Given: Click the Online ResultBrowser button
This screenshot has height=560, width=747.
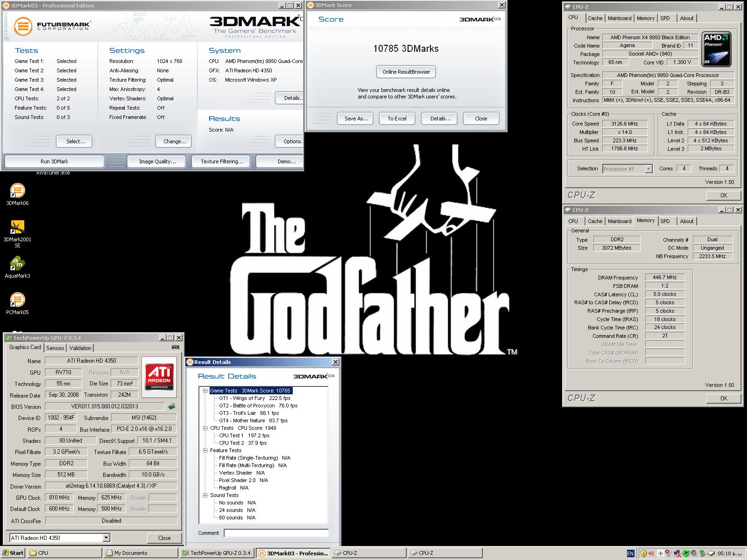Looking at the screenshot, I should tap(406, 72).
